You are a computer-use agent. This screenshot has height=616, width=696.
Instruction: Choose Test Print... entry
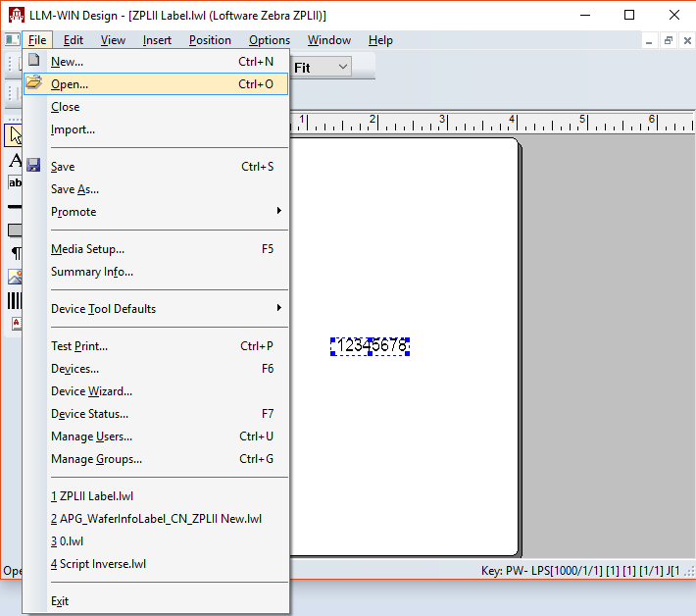point(156,346)
